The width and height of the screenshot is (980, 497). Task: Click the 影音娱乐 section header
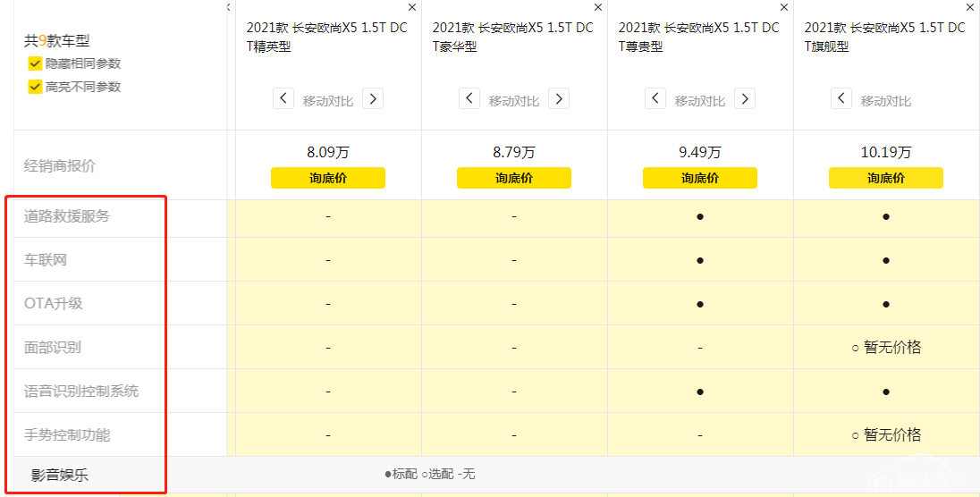[x=60, y=476]
